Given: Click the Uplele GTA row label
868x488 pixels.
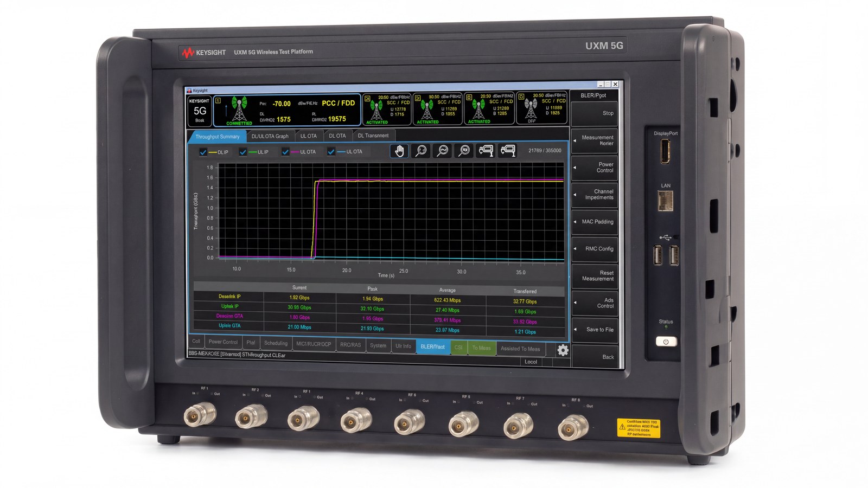Looking at the screenshot, I should pyautogui.click(x=229, y=326).
